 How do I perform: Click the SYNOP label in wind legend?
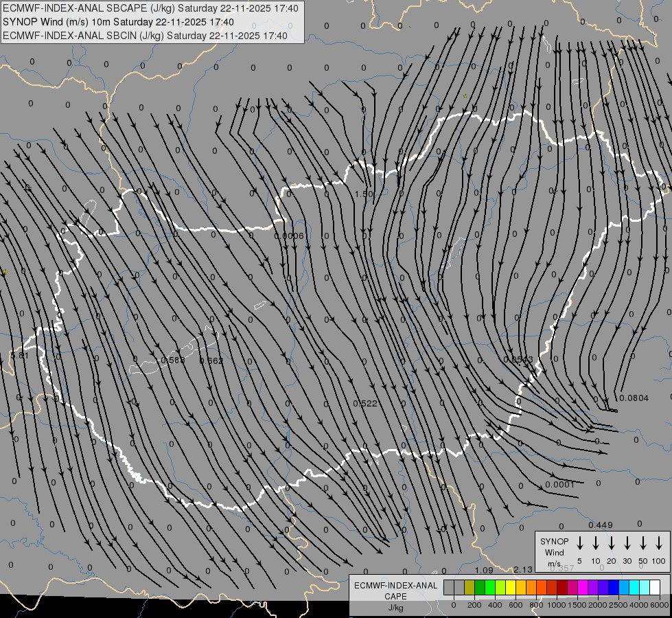554,542
